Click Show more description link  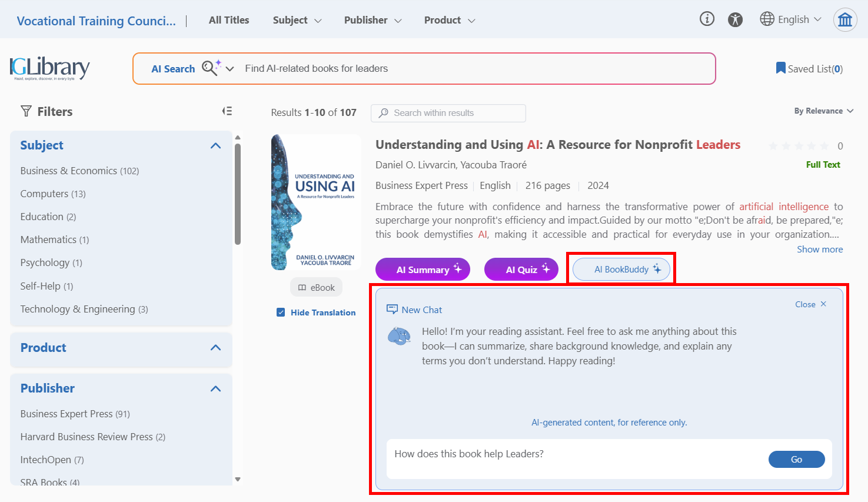coord(820,250)
